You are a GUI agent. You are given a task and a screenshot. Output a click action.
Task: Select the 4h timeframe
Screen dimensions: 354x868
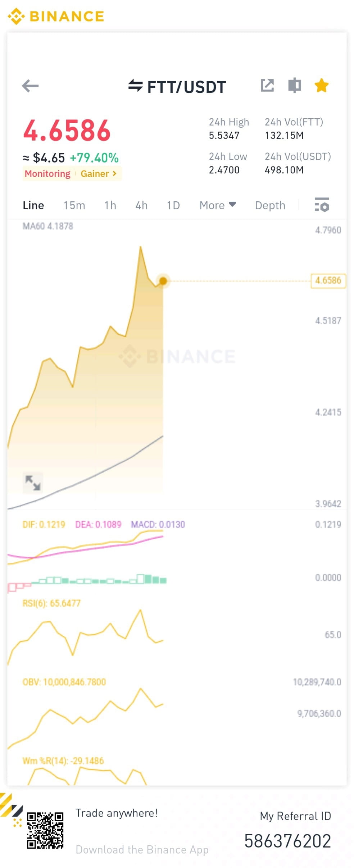141,205
